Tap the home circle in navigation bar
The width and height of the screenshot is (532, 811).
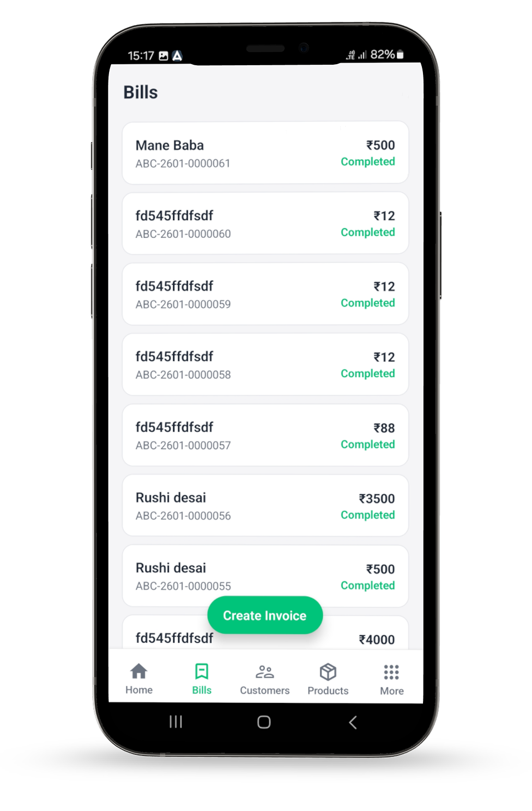(x=264, y=722)
